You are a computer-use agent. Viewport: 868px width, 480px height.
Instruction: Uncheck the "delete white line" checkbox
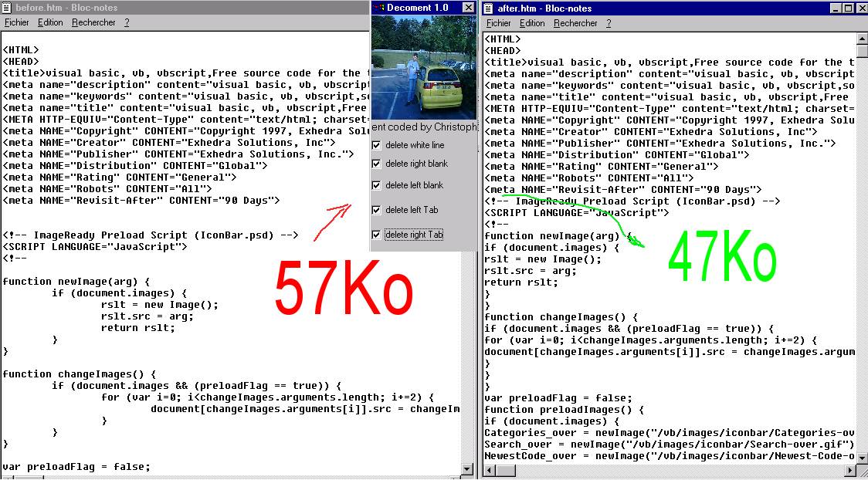tap(376, 145)
